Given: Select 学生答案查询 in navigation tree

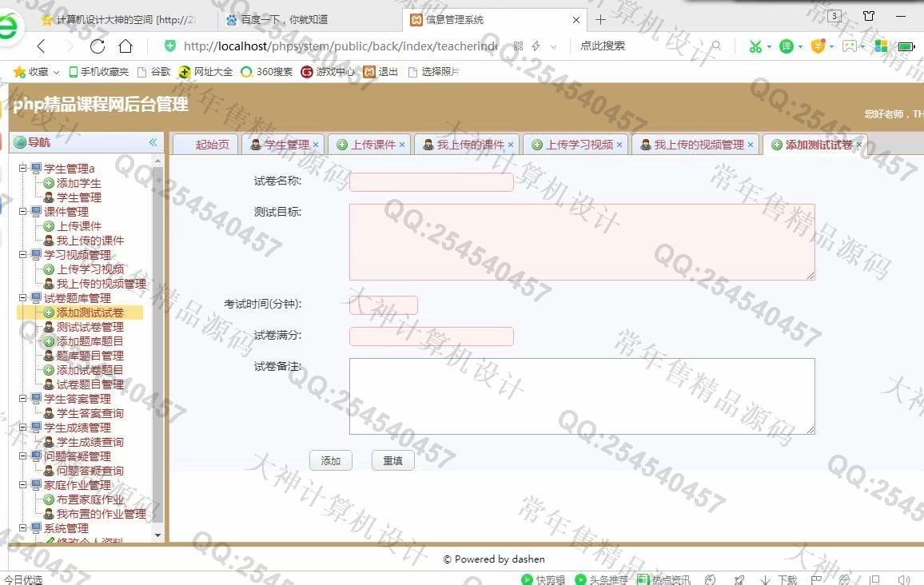Looking at the screenshot, I should pyautogui.click(x=90, y=413).
